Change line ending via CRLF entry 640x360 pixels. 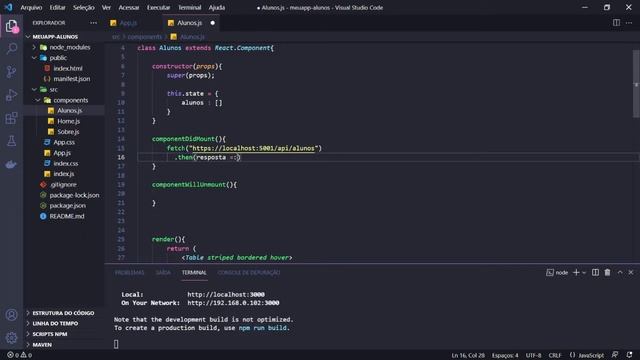[x=555, y=355]
